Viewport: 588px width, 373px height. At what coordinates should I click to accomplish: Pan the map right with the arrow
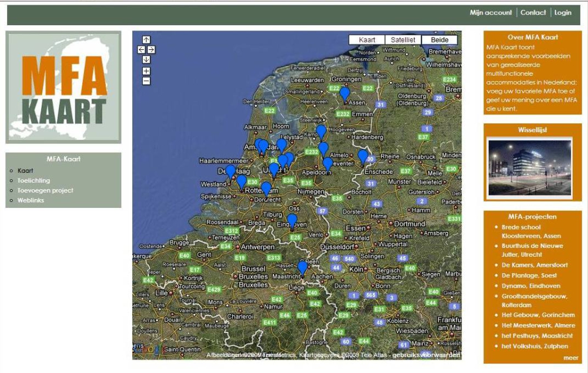click(151, 50)
